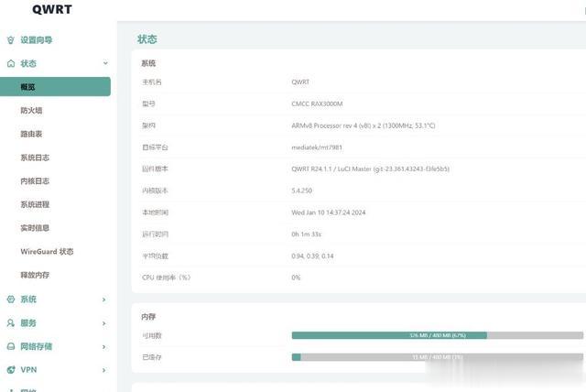Open the 系统 sidebar menu
The image size is (586, 392).
28,299
